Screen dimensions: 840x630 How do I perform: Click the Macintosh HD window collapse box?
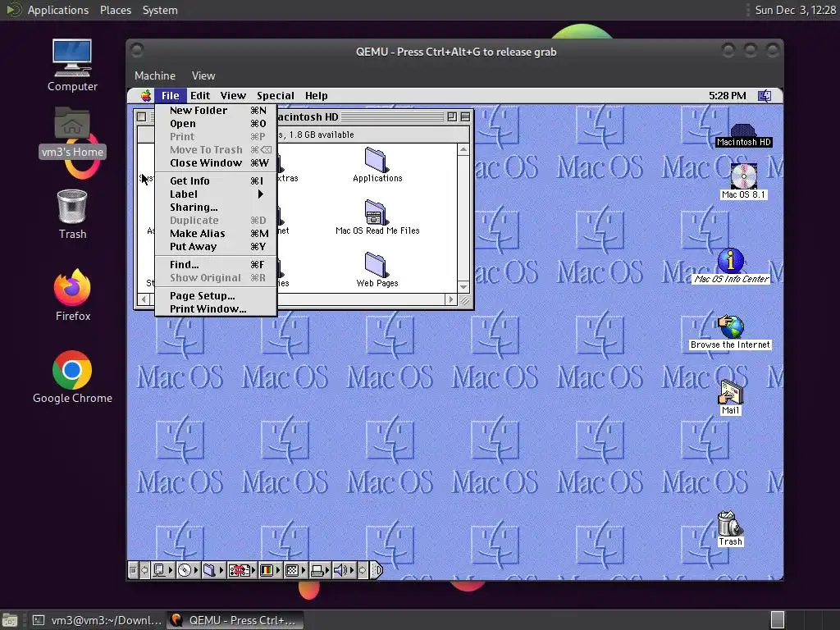pyautogui.click(x=465, y=116)
